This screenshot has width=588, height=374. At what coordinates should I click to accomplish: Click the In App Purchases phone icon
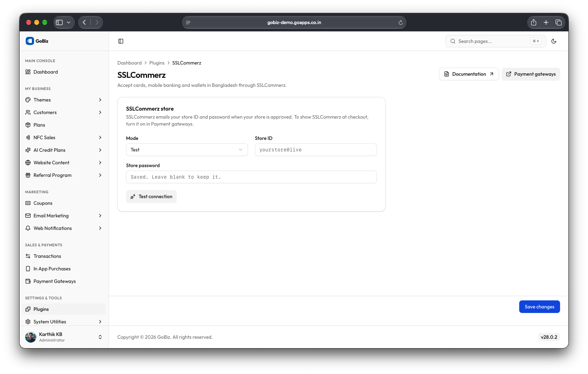pos(28,269)
